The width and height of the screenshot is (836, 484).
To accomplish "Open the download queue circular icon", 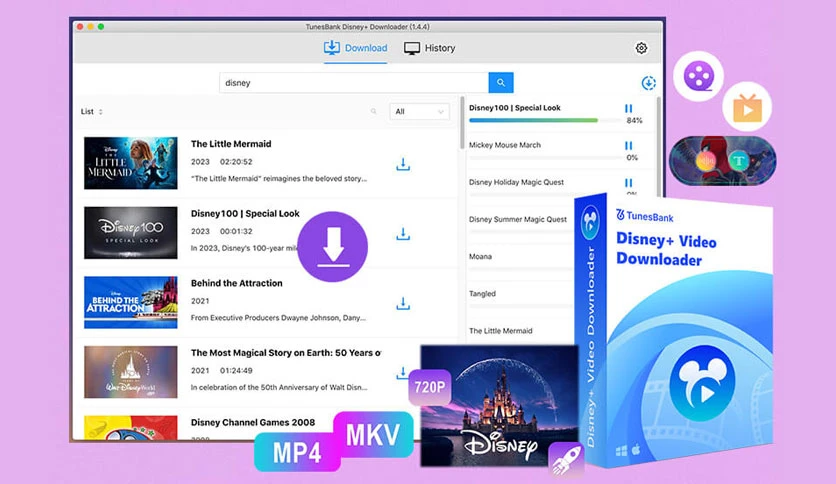I will [x=648, y=83].
